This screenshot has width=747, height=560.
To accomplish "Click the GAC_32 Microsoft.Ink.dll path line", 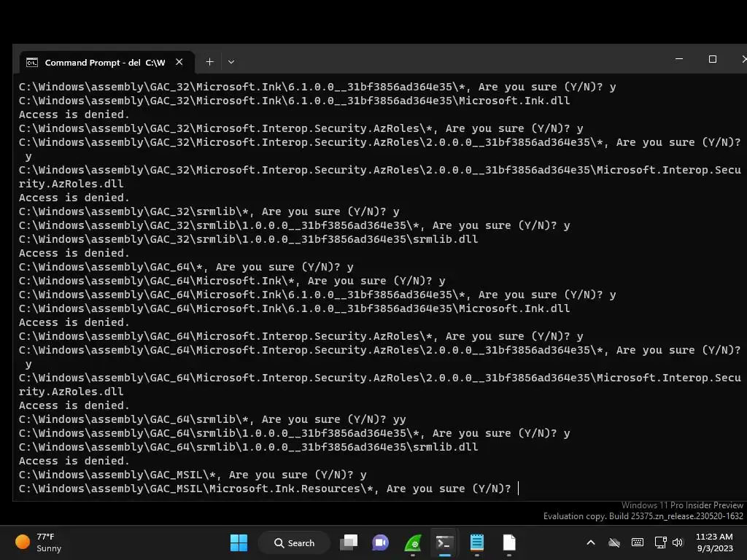I will (295, 101).
